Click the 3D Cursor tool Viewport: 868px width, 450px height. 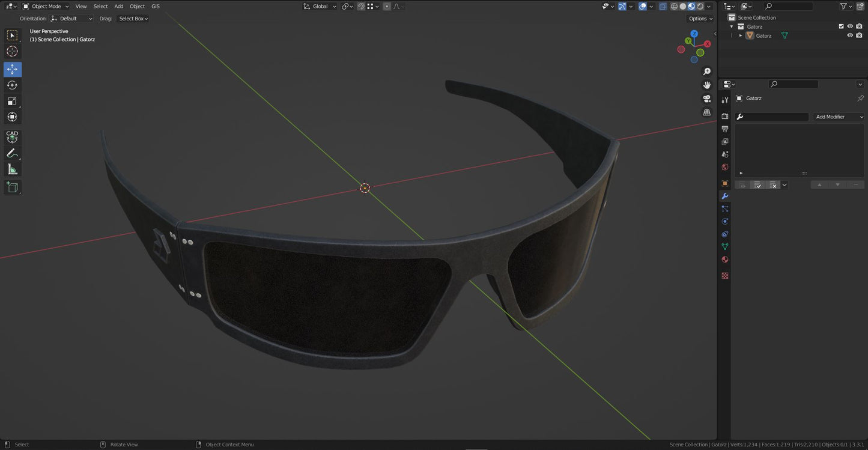pyautogui.click(x=12, y=52)
